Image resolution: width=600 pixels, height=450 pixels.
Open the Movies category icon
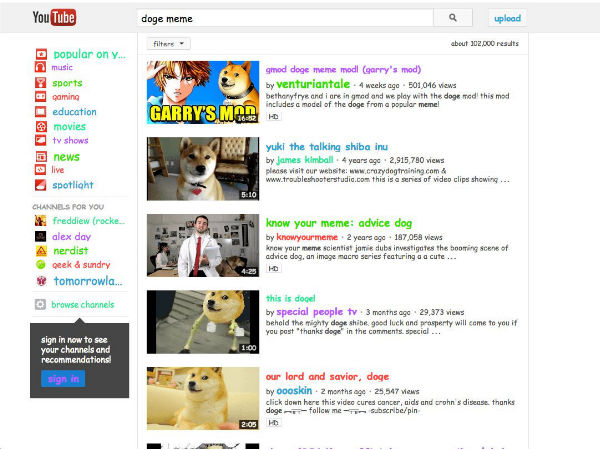pyautogui.click(x=40, y=127)
